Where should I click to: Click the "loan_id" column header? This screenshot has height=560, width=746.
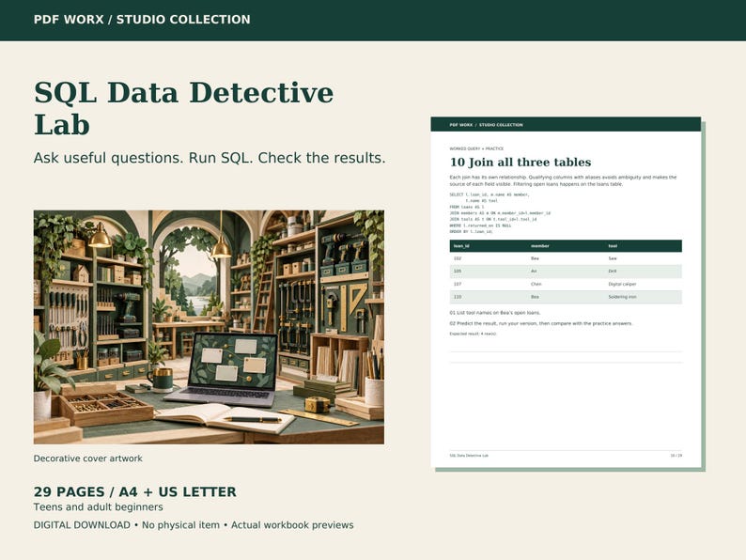point(461,246)
